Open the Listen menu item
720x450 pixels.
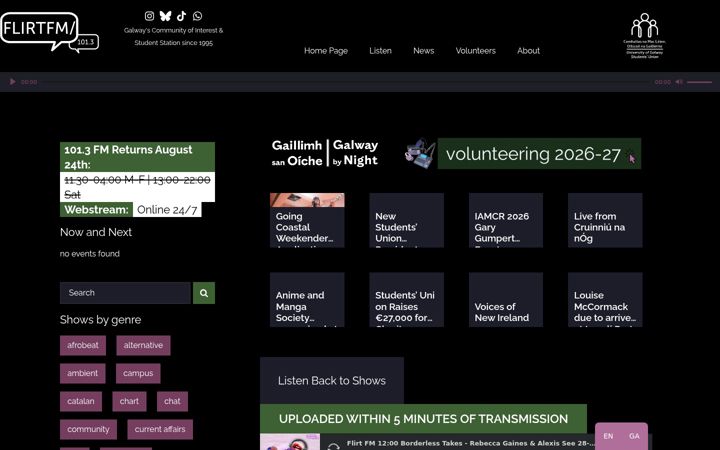(381, 51)
